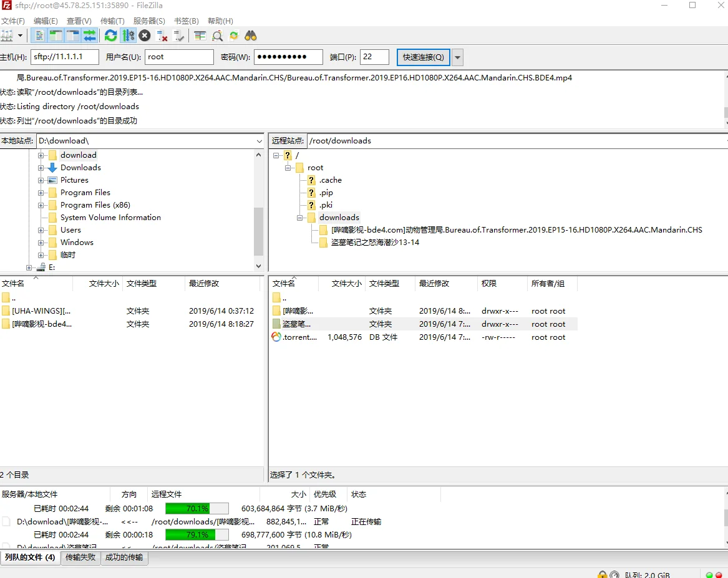Sort local files by 最近修改 column
Image resolution: width=728 pixels, height=578 pixels.
coord(223,284)
